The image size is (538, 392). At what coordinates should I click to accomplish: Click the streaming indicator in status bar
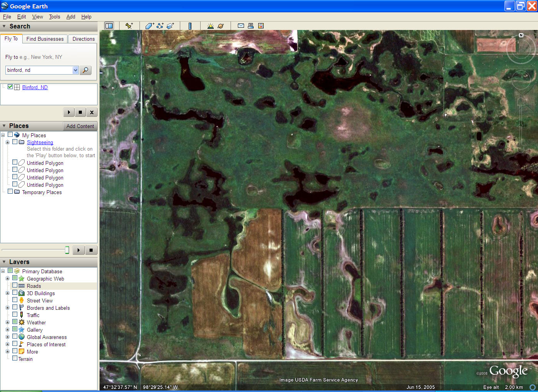(x=533, y=387)
